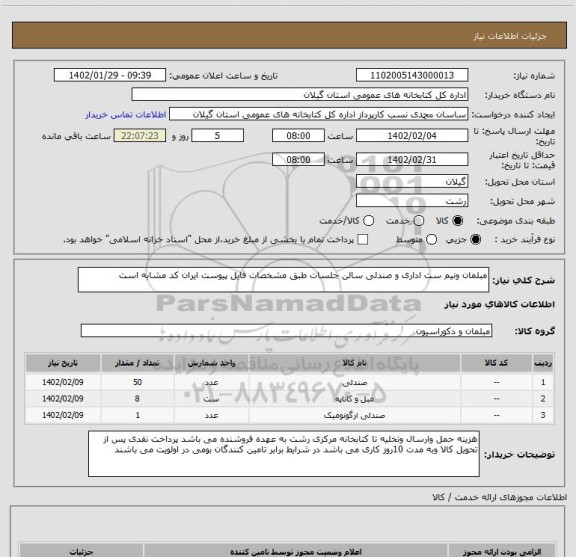
Task: Toggle the اسناد خزانه اسلامی payment checkbox
Action: (363, 240)
